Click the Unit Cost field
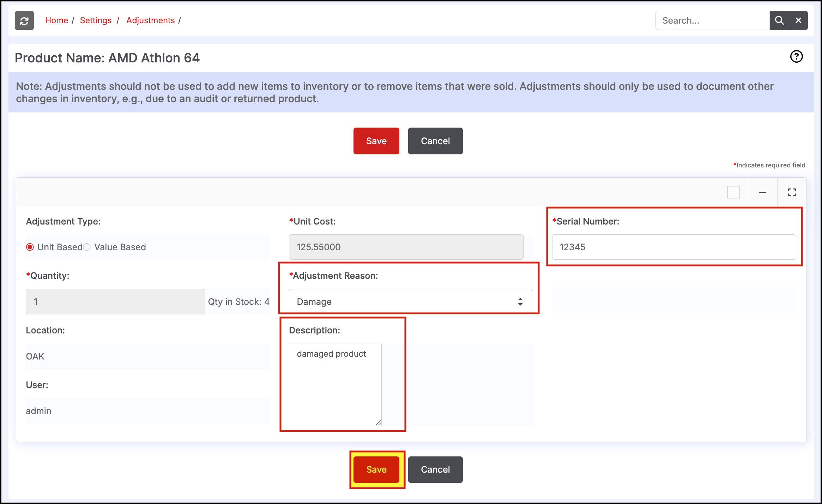822x504 pixels. [406, 247]
